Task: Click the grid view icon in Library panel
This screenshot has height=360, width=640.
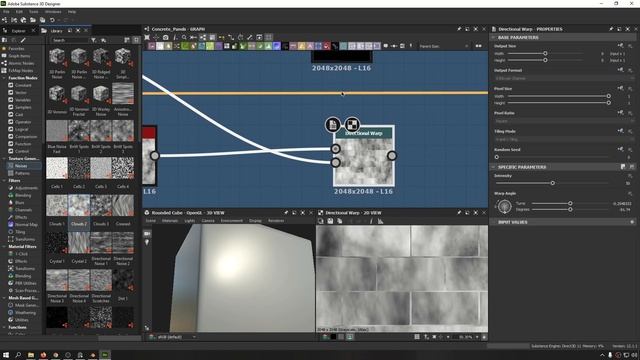Action: 136,40
